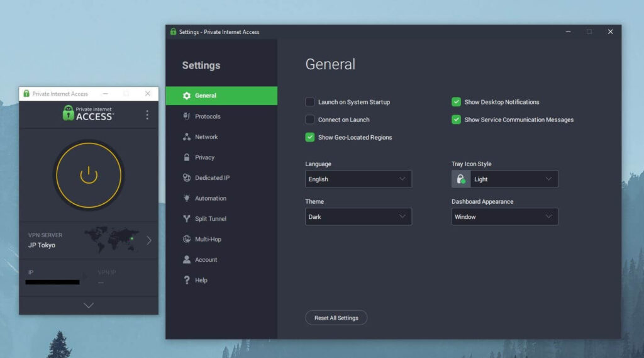
Task: Click the Network sidebar icon
Action: pyautogui.click(x=187, y=137)
